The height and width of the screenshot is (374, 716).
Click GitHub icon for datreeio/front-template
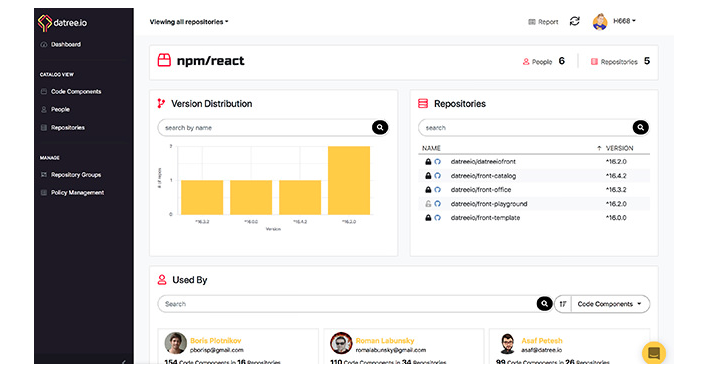tap(437, 218)
